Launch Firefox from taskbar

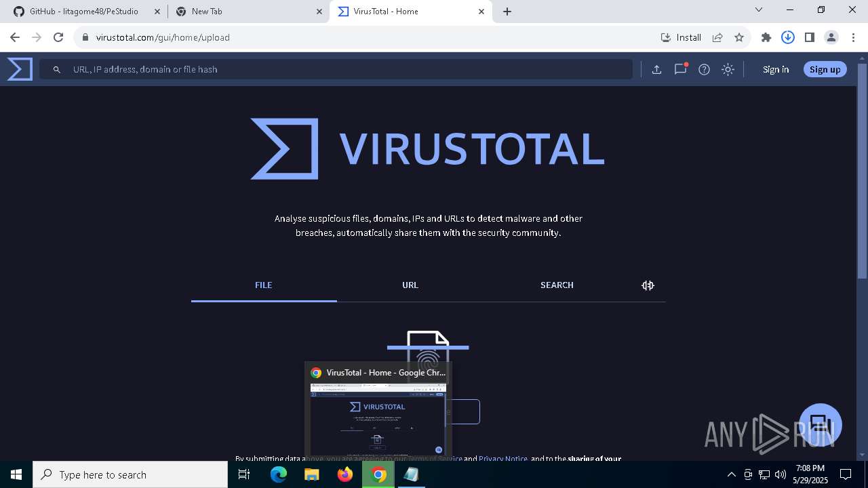345,474
